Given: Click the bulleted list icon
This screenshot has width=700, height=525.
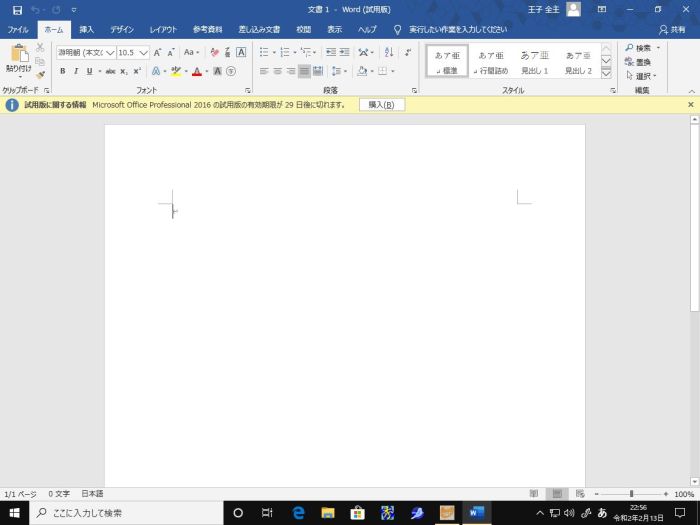Looking at the screenshot, I should click(x=264, y=52).
